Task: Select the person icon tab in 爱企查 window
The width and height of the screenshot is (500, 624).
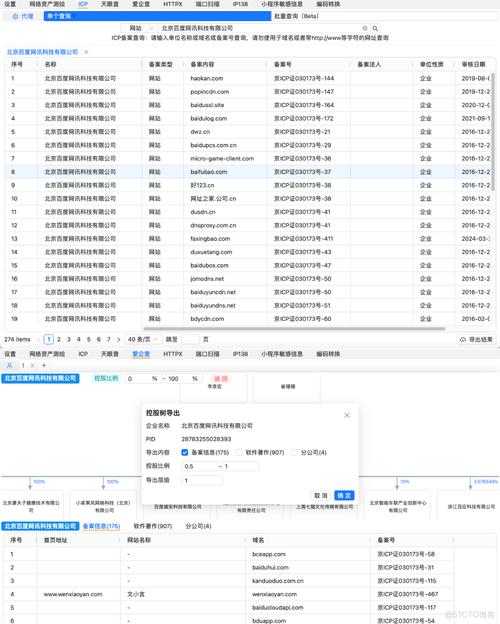Action: click(10, 365)
